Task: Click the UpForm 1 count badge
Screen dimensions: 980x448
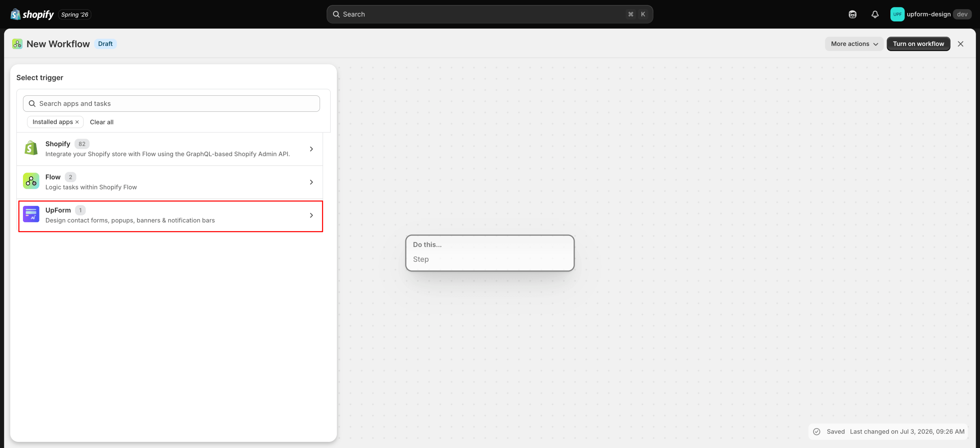Action: coord(80,210)
